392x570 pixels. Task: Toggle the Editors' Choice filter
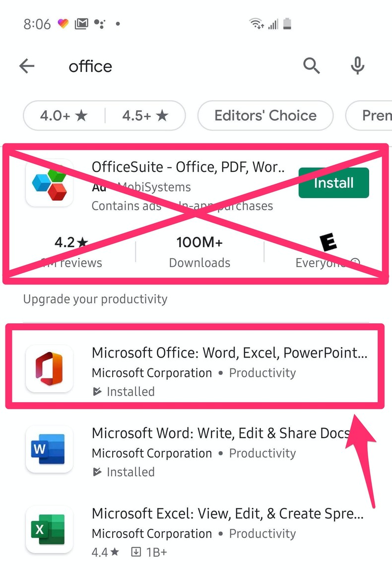[x=265, y=116]
